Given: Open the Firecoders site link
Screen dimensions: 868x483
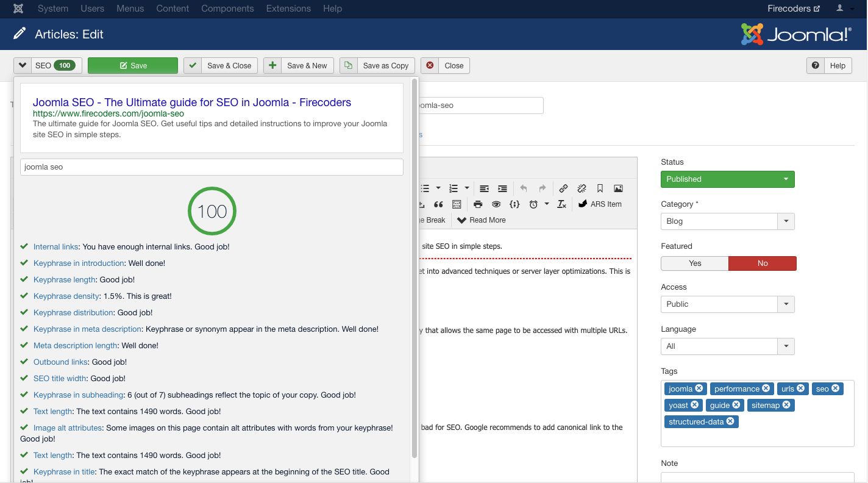Looking at the screenshot, I should [x=794, y=9].
